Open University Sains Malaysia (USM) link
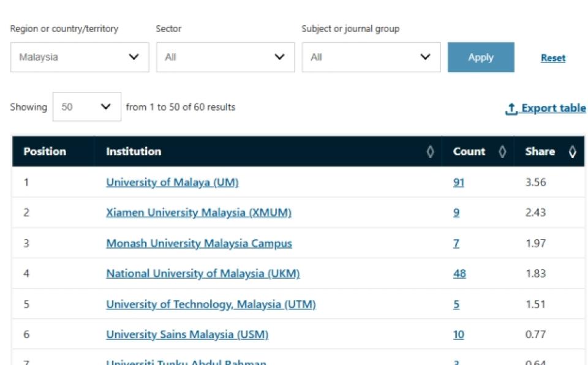This screenshot has height=365, width=588. point(187,334)
